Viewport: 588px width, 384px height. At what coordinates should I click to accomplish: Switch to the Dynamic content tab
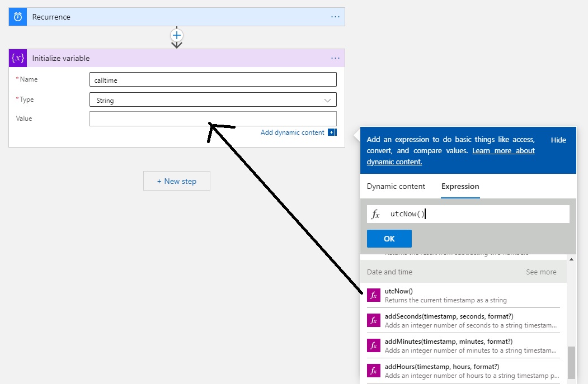point(396,186)
